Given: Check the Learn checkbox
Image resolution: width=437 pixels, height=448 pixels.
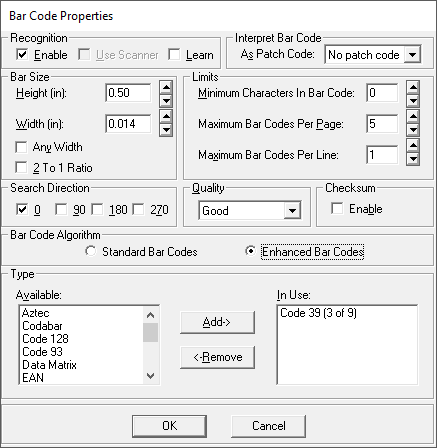Looking at the screenshot, I should (174, 54).
